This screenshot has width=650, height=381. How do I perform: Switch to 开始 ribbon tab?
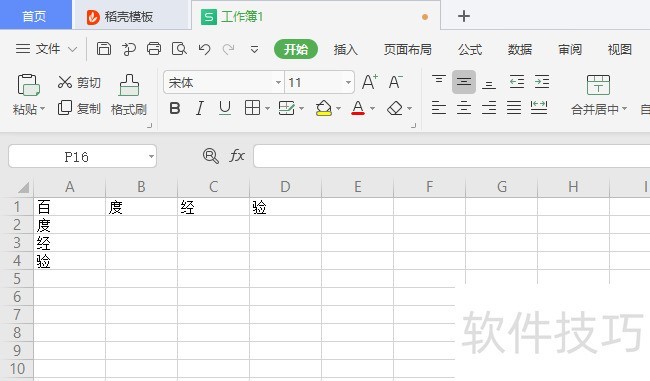pos(296,49)
